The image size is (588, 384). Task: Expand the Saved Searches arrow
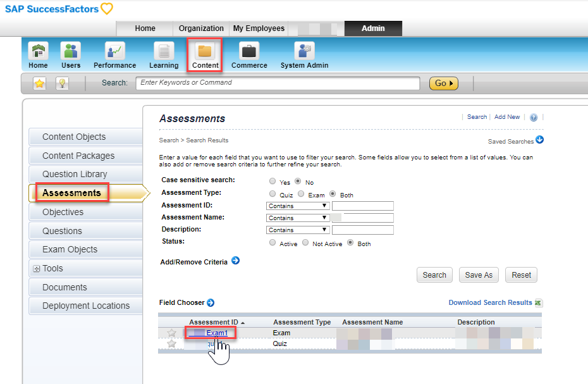[x=539, y=140]
